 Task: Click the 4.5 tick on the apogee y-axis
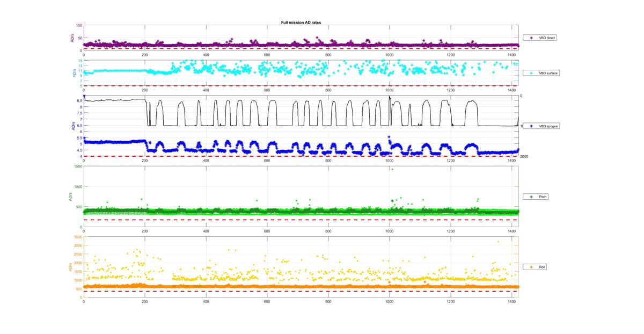[79, 150]
